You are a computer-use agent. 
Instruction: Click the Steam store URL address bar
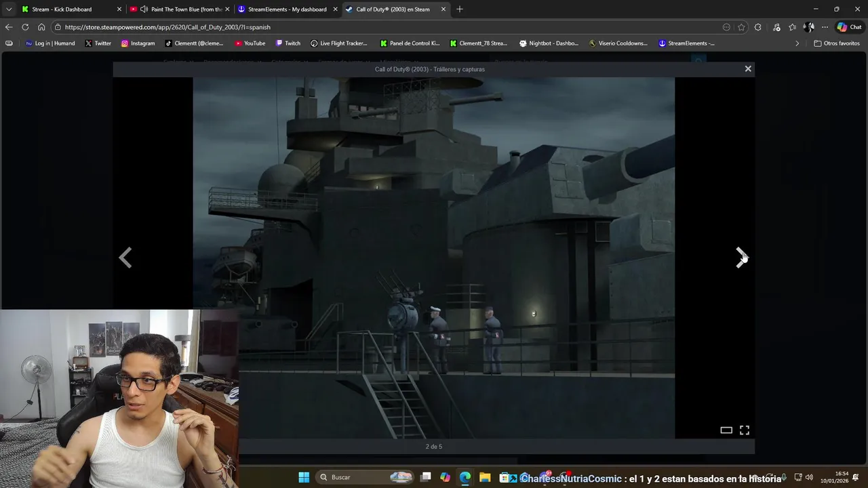(387, 27)
